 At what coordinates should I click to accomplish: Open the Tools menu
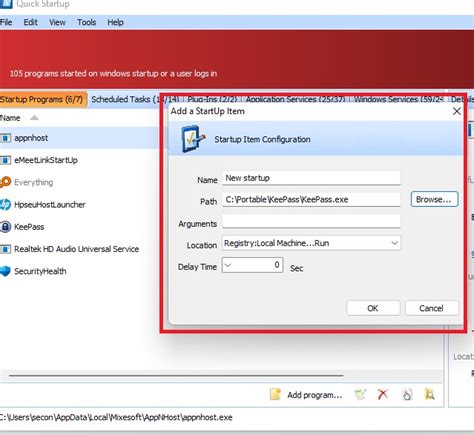click(87, 22)
